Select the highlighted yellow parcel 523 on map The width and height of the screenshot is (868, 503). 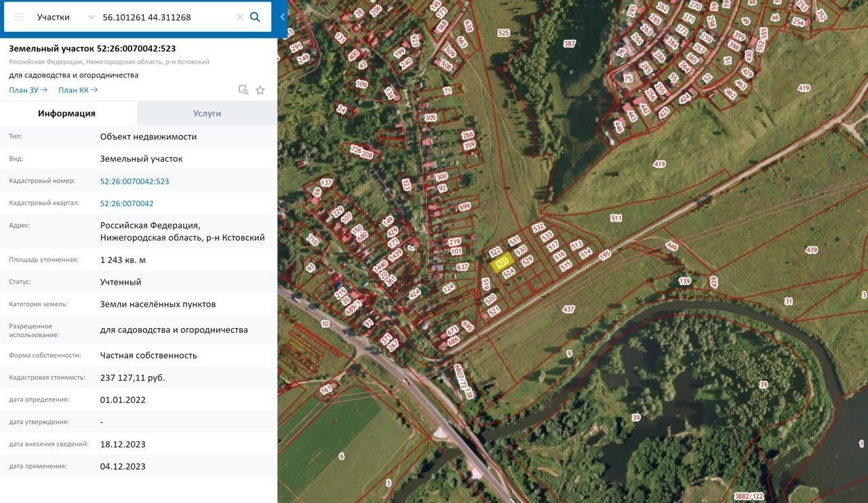(x=502, y=262)
